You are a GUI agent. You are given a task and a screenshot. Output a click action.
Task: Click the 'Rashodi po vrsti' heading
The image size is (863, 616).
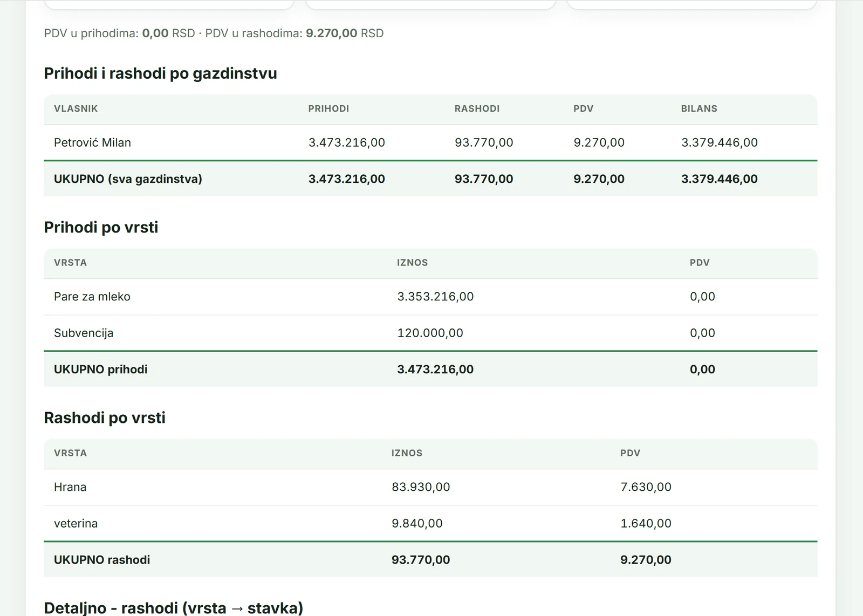click(x=105, y=417)
